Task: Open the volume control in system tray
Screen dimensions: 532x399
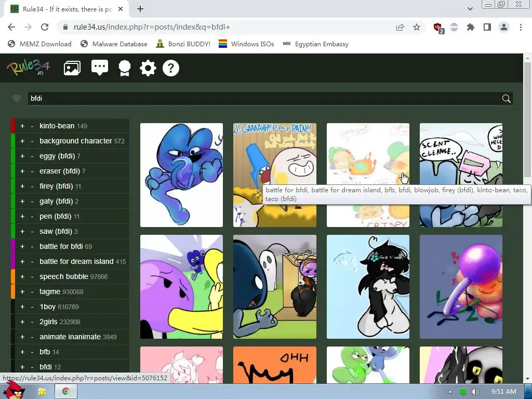Action: click(x=475, y=392)
